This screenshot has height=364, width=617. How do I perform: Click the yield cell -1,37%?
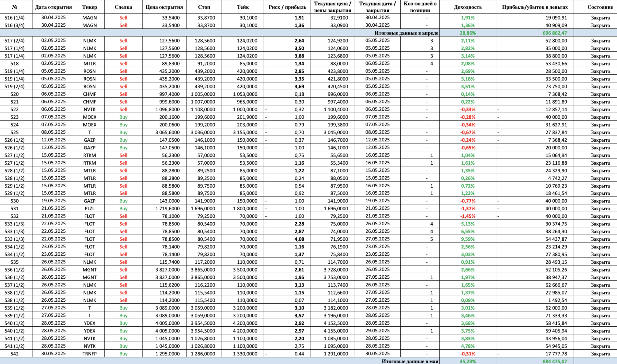click(468, 209)
